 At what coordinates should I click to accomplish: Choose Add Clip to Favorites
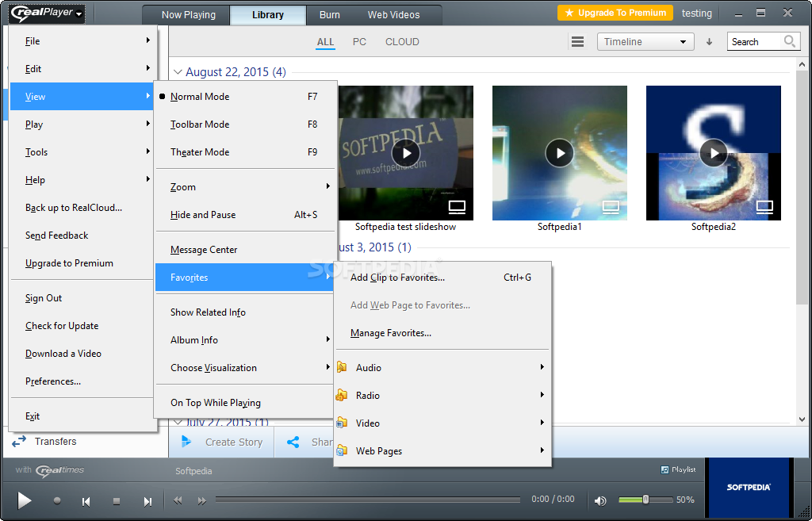click(442, 278)
